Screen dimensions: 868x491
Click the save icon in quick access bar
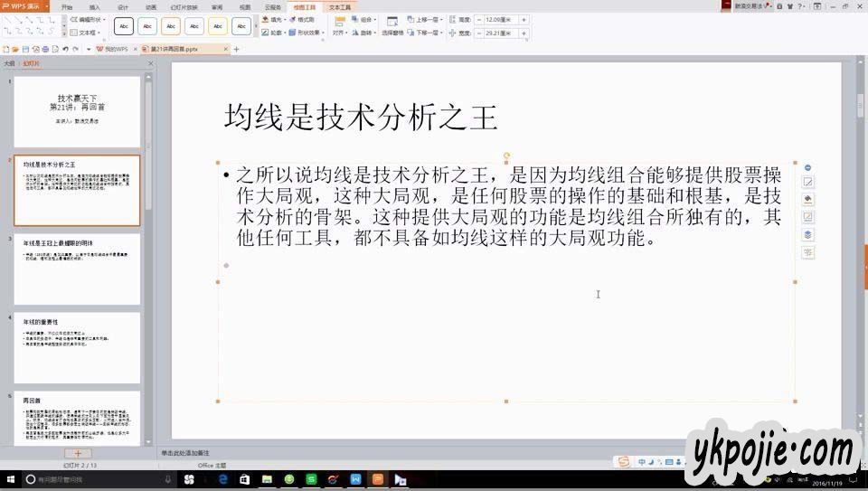click(x=25, y=49)
